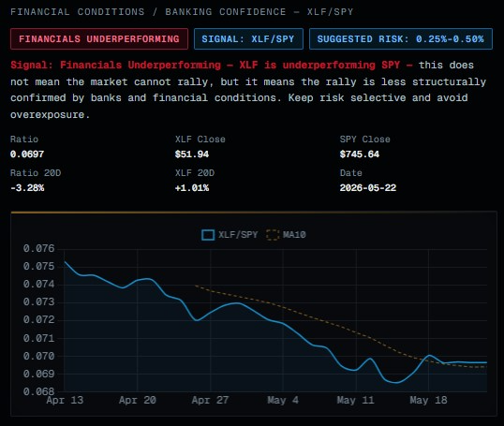The height and width of the screenshot is (426, 504).
Task: Click the red Signal: Financials Underperforming text
Action: tap(212, 66)
